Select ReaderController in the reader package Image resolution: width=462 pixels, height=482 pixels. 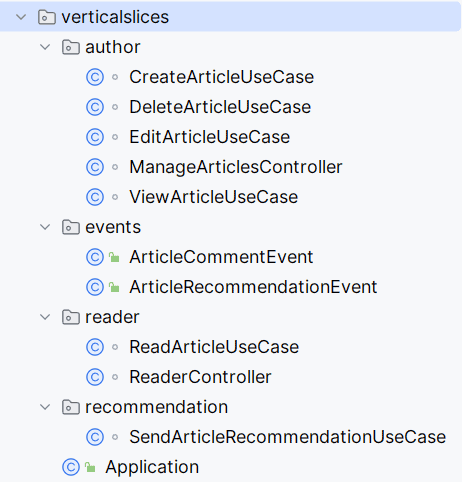tap(200, 377)
